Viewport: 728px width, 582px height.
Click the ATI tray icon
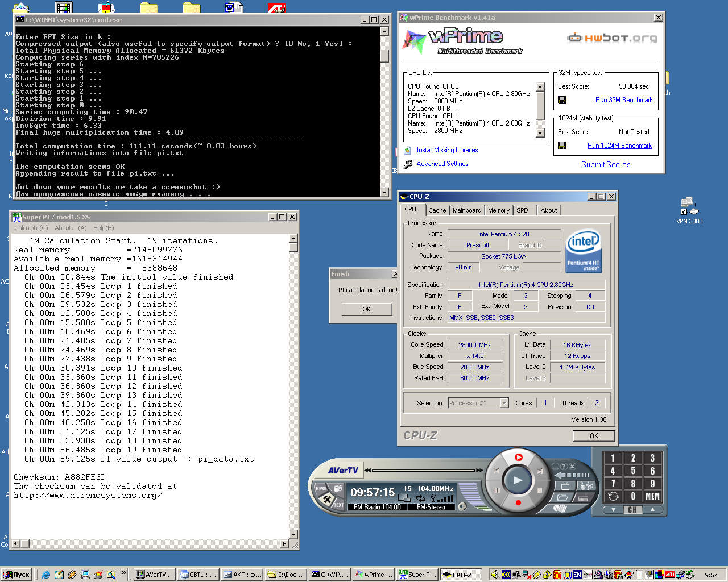(671, 575)
